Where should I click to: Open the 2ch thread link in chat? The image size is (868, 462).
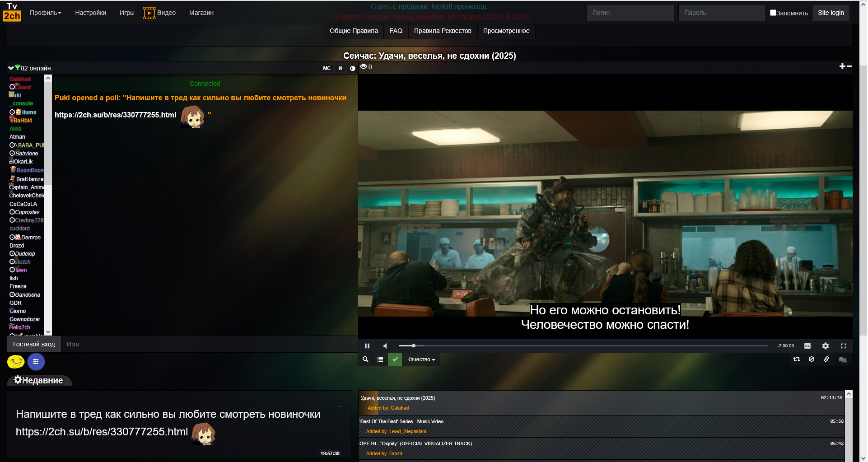pyautogui.click(x=115, y=115)
